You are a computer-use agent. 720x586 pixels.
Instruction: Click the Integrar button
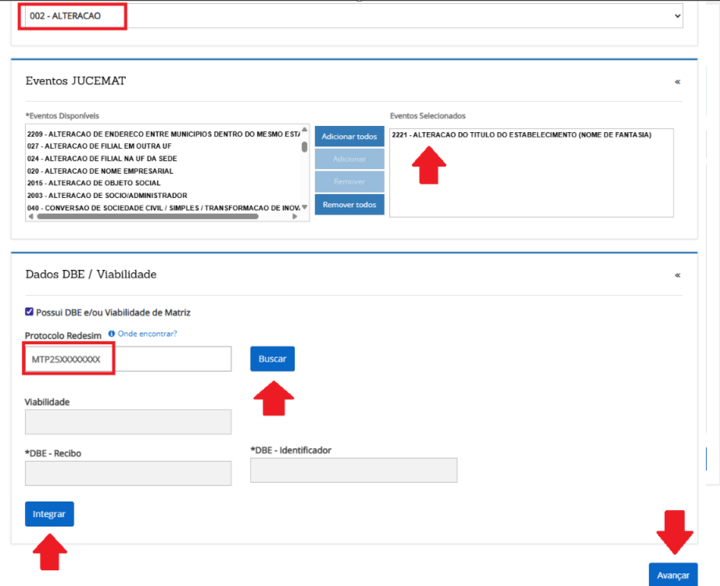point(49,514)
